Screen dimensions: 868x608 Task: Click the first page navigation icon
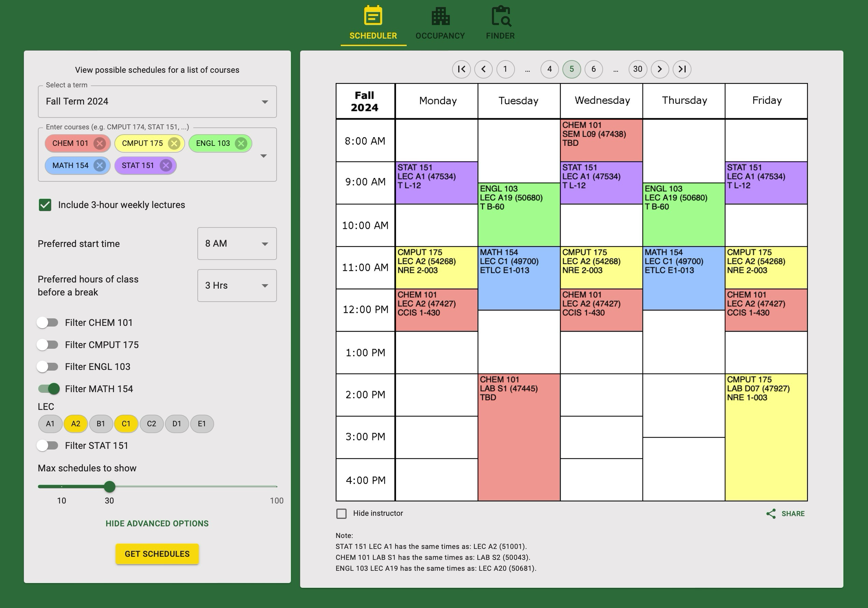pyautogui.click(x=462, y=69)
